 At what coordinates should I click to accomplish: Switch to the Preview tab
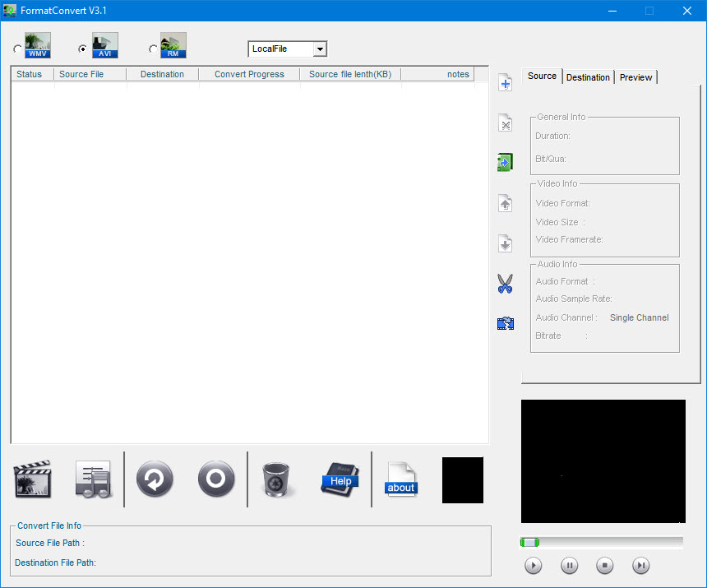tap(636, 77)
